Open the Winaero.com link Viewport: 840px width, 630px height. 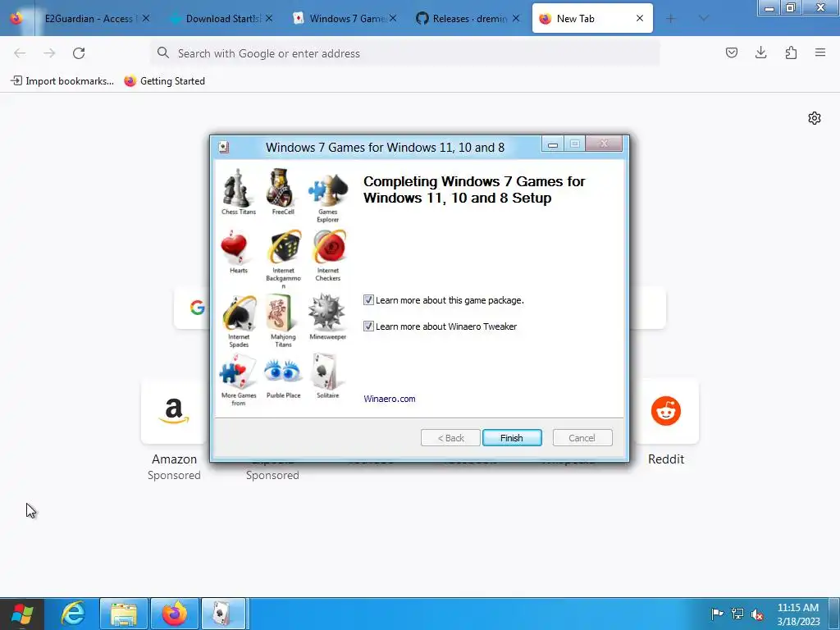click(x=390, y=399)
